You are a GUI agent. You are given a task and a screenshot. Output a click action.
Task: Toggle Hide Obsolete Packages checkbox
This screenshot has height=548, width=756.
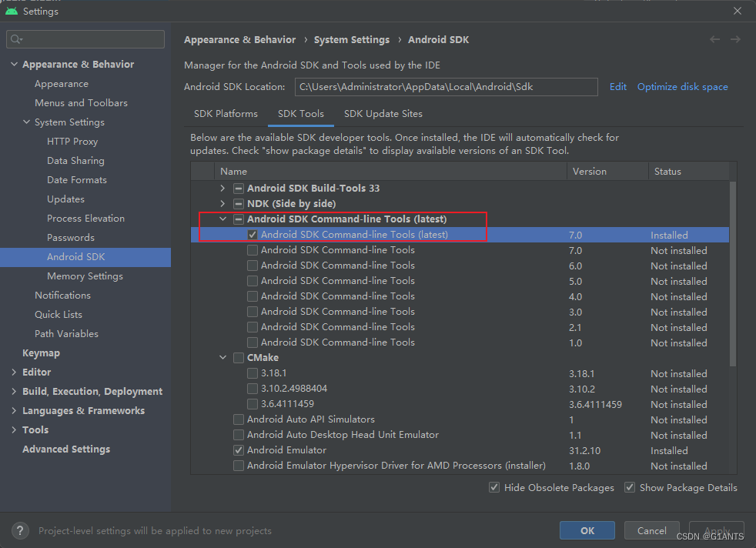coord(494,487)
